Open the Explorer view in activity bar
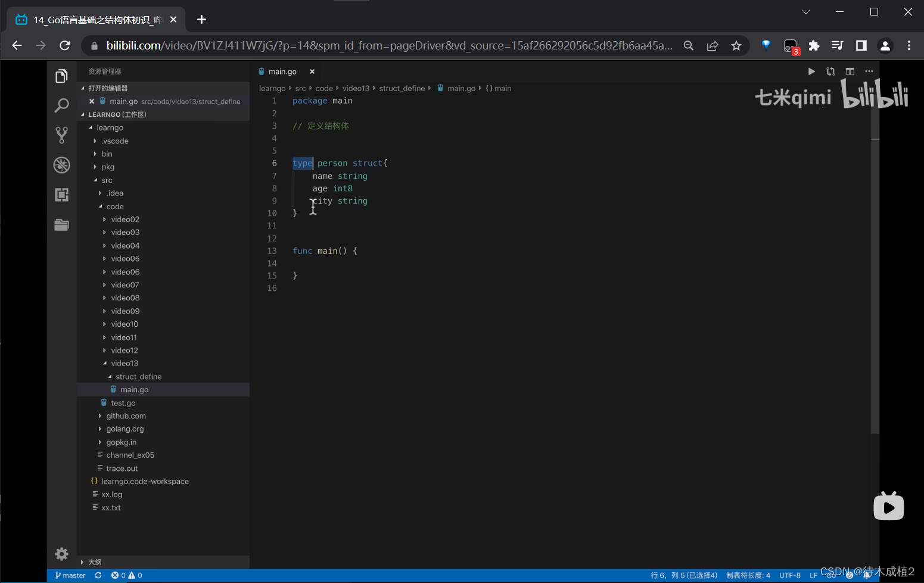This screenshot has width=924, height=583. pyautogui.click(x=61, y=76)
